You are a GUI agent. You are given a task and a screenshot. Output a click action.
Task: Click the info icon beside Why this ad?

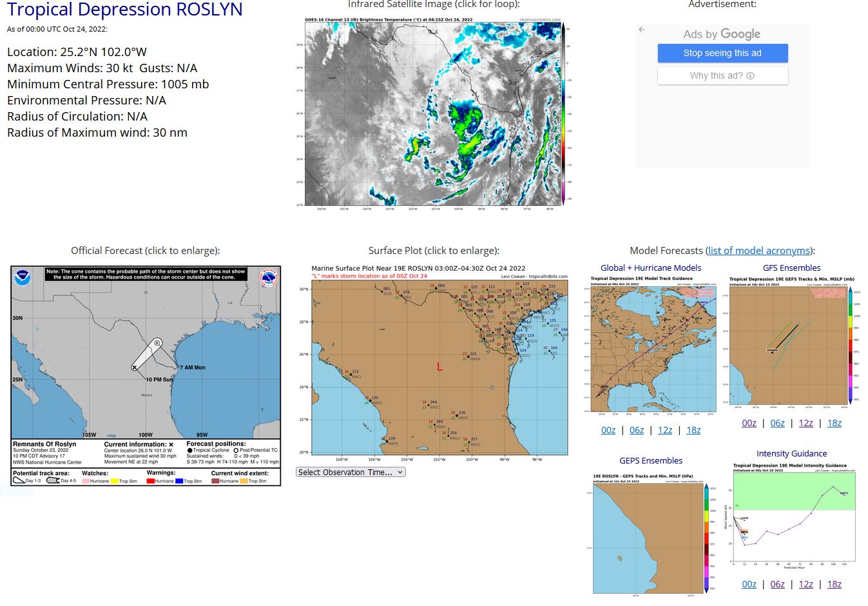click(750, 75)
